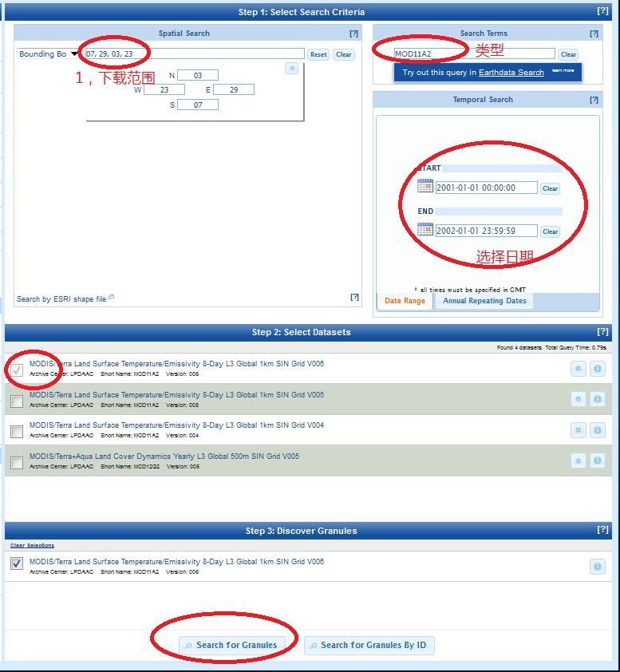Close the bounding box coordinates popup
620x672 pixels.
(292, 68)
